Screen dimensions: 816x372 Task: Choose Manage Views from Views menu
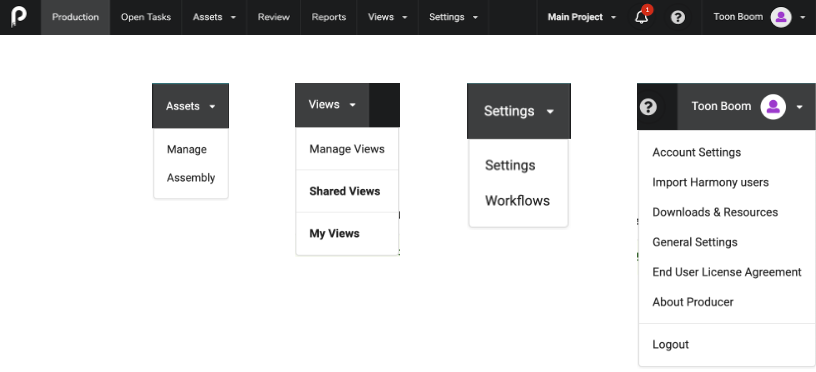(x=347, y=149)
